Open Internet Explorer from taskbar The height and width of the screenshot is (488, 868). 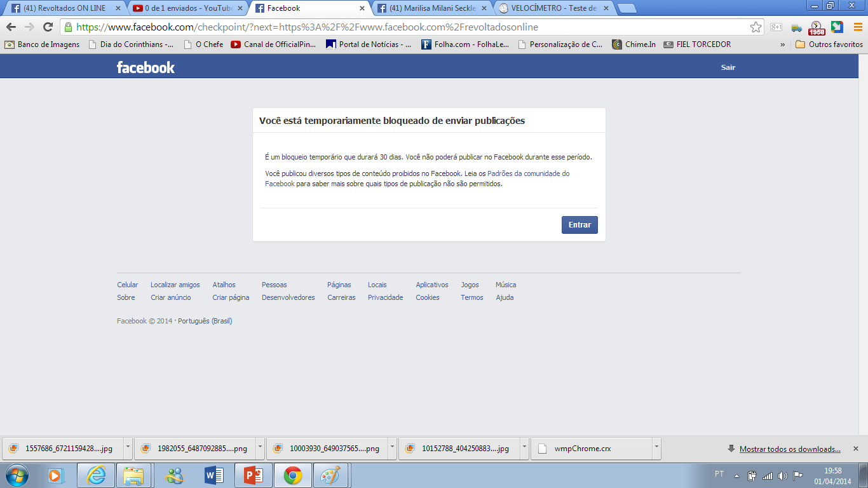[x=96, y=475]
